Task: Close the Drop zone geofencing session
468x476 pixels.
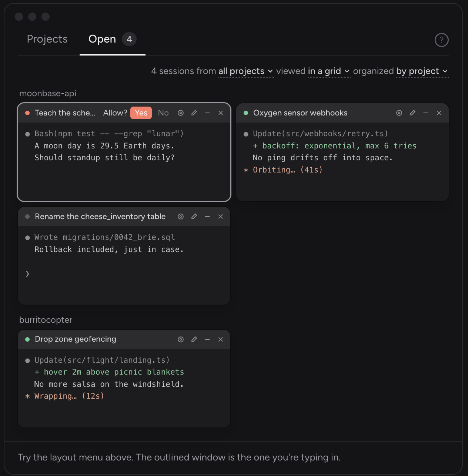Action: [221, 339]
